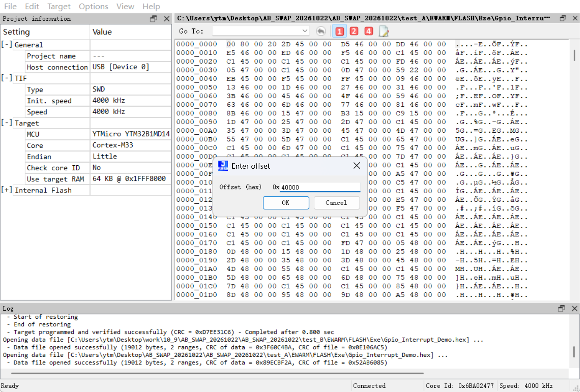This screenshot has height=392, width=580.
Task: Cancel the Enter offset dialog
Action: [x=336, y=203]
